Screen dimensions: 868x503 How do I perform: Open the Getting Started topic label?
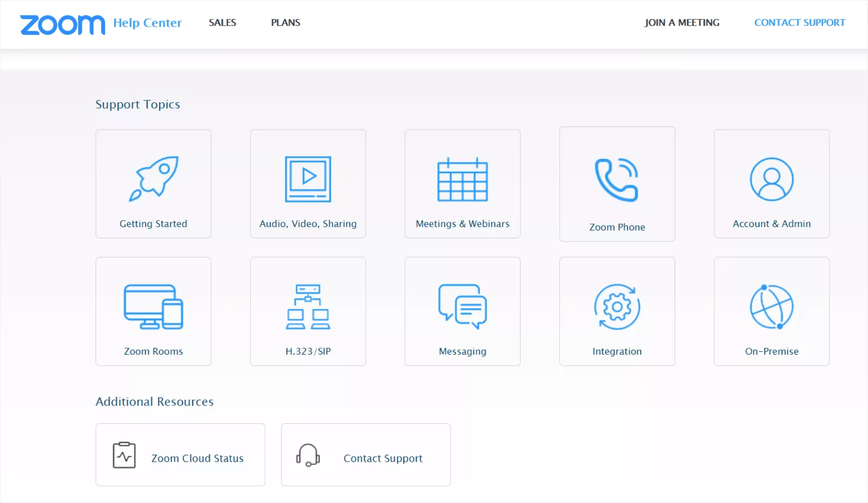[x=153, y=224]
